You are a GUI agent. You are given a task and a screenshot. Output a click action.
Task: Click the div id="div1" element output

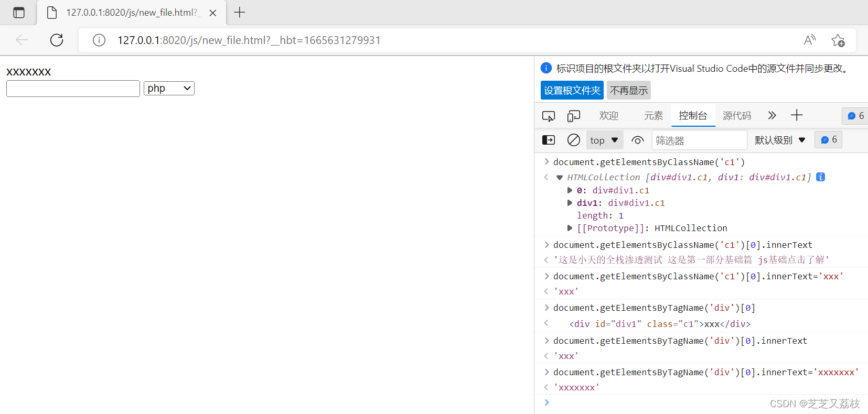660,324
